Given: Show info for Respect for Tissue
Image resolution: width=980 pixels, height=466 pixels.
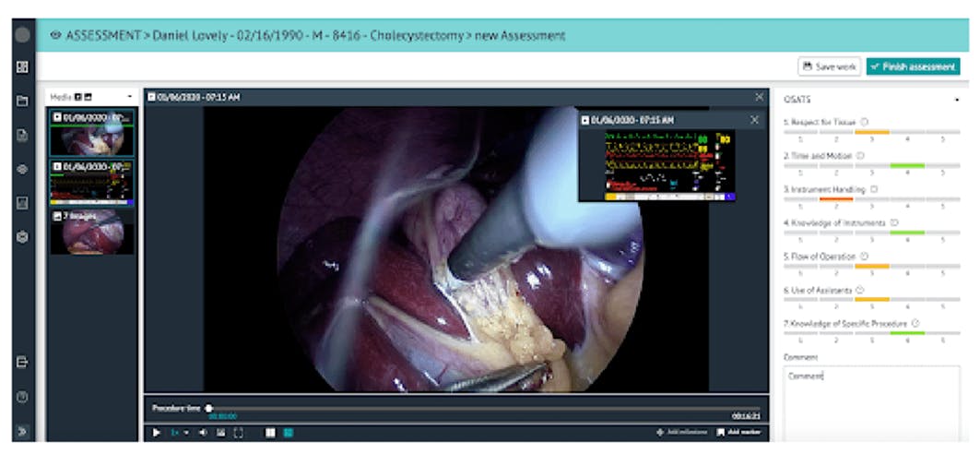Looking at the screenshot, I should [865, 122].
